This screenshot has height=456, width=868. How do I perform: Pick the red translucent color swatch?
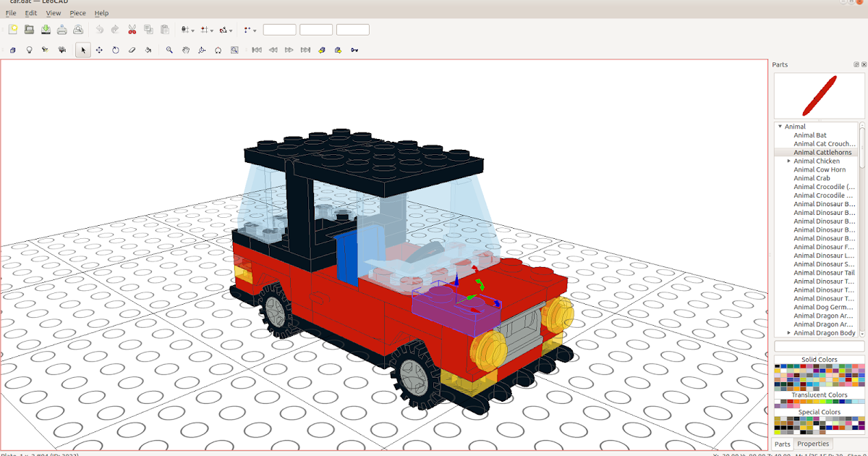point(790,402)
